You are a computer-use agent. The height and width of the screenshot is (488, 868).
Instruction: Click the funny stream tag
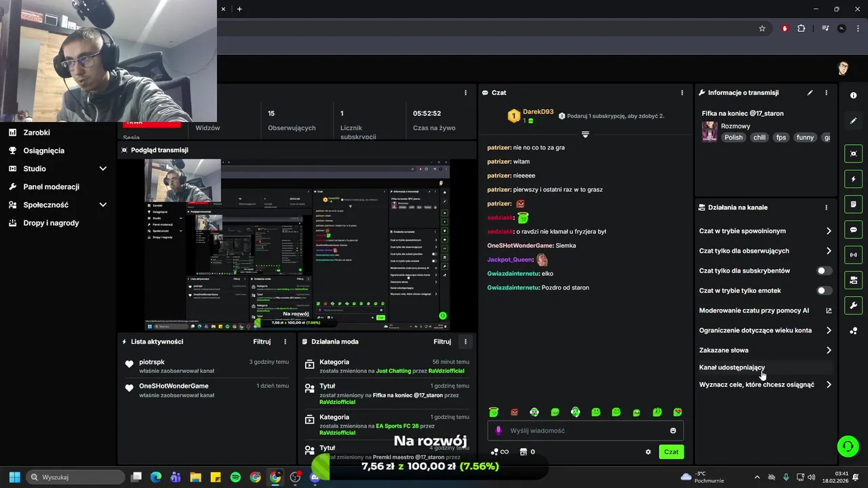pos(805,137)
